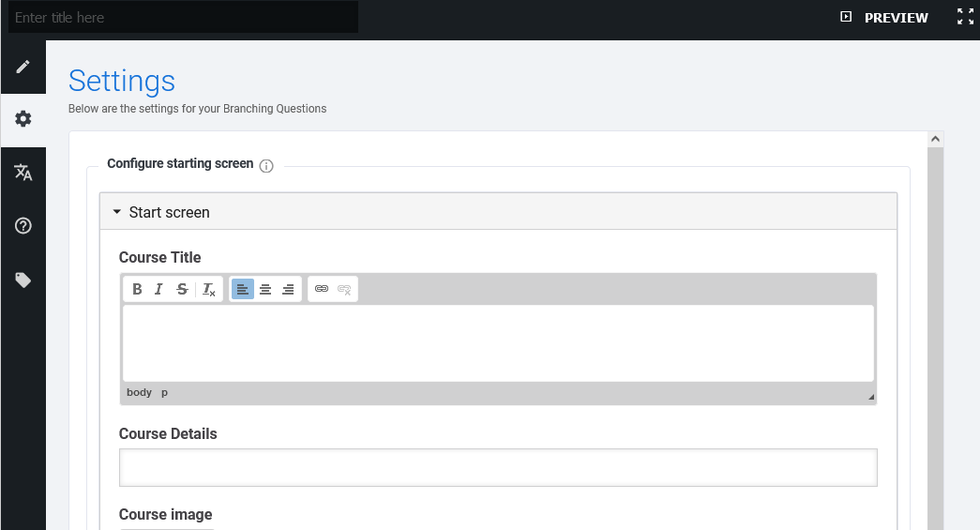Image resolution: width=980 pixels, height=530 pixels.
Task: Click the PREVIEW button
Action: [x=884, y=18]
